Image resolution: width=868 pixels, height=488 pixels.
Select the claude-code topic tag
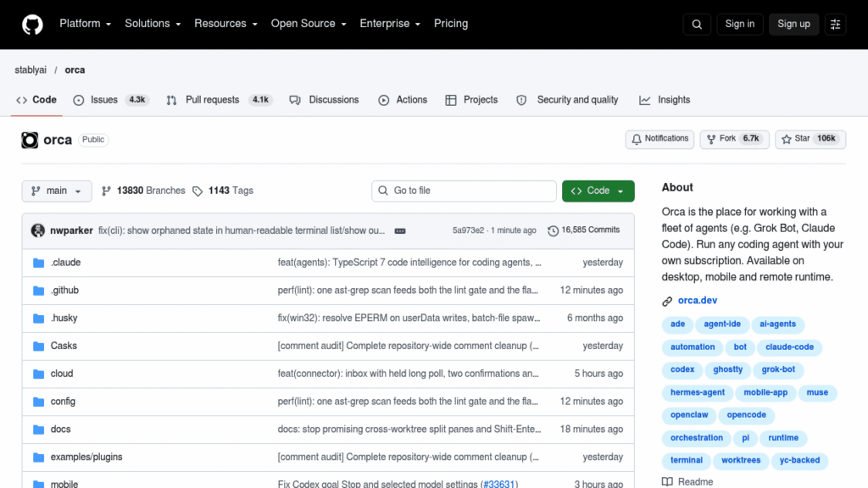[x=789, y=347]
